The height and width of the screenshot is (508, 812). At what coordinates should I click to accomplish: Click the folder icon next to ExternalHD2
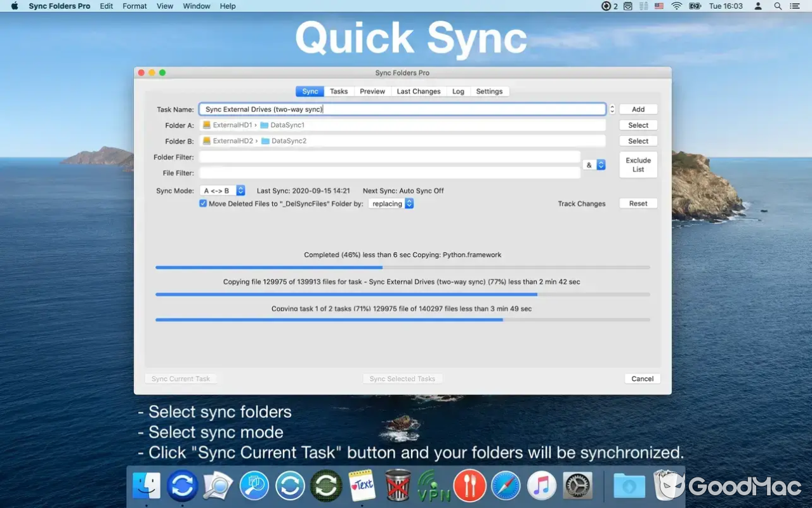tap(206, 140)
